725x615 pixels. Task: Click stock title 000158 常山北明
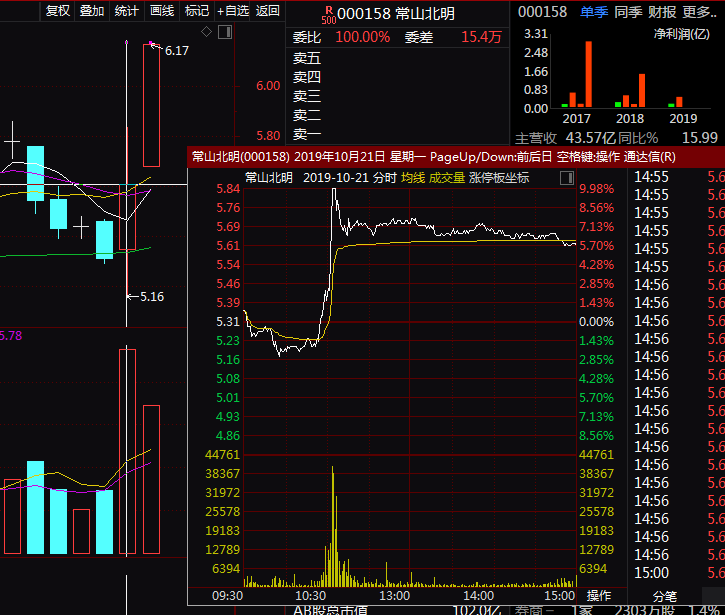pos(396,13)
